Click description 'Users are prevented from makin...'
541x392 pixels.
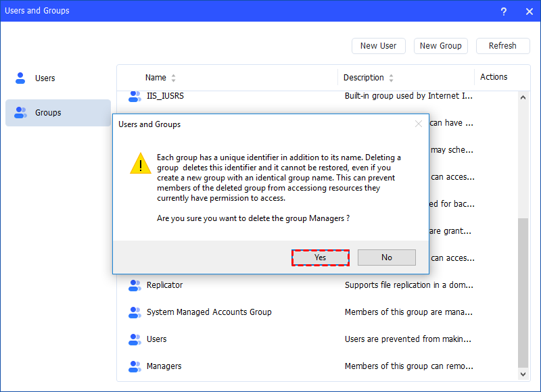click(x=408, y=339)
